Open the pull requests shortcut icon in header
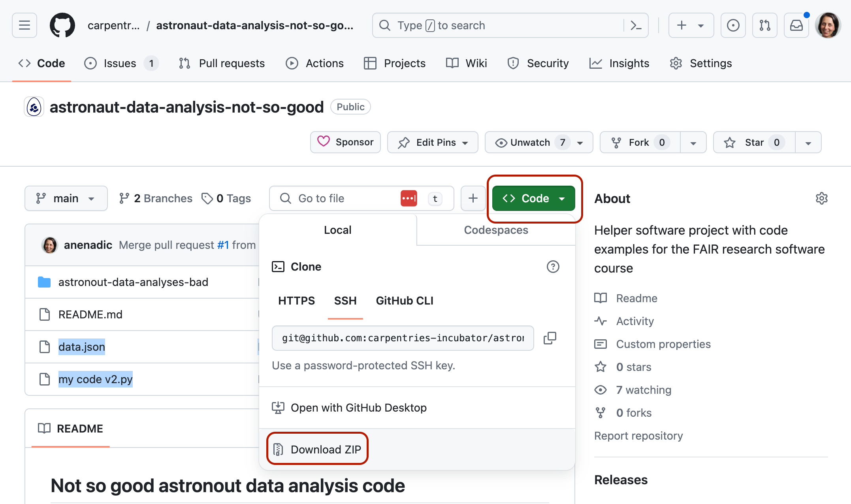 [x=764, y=25]
